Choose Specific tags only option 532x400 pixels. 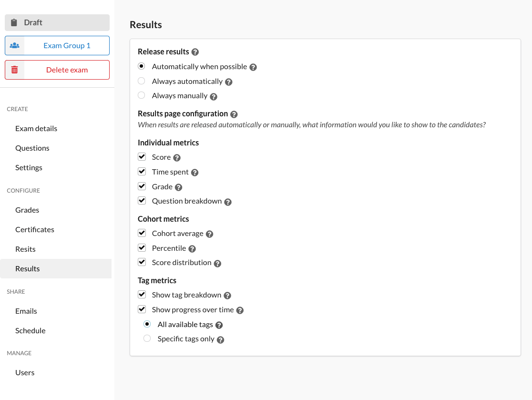(147, 338)
